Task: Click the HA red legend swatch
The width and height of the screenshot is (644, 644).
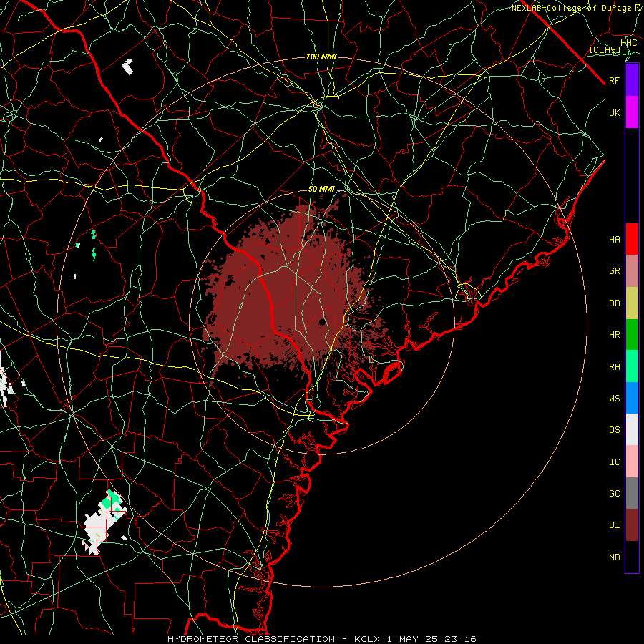Action: (632, 239)
